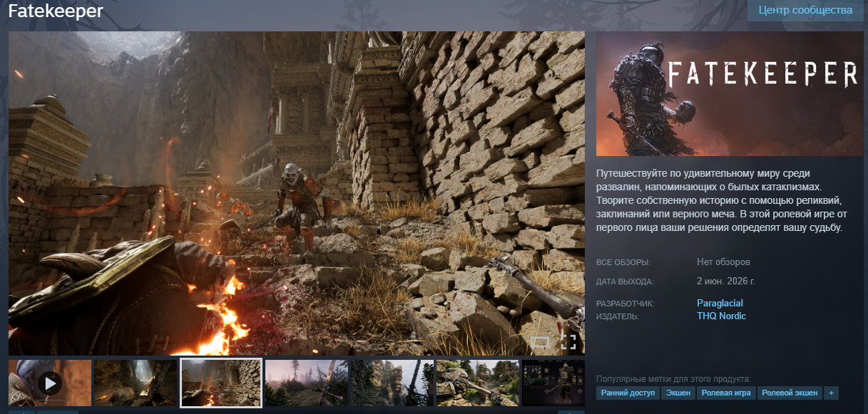
Task: Click the game description starting with Путешествуйте
Action: coord(720,201)
